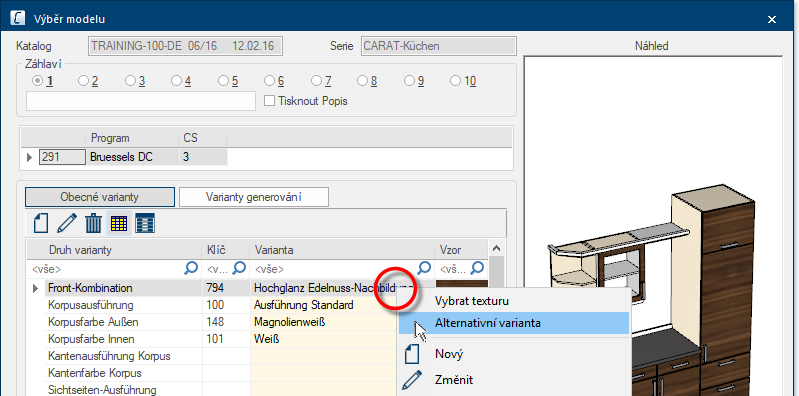This screenshot has height=396, width=799.
Task: Click the trash delete icon in toolbar
Action: [x=93, y=223]
